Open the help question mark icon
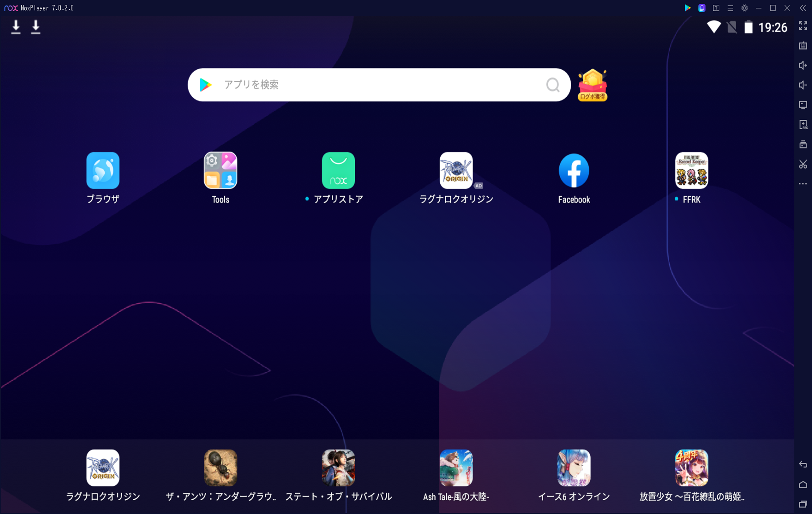812x514 pixels. [716, 8]
